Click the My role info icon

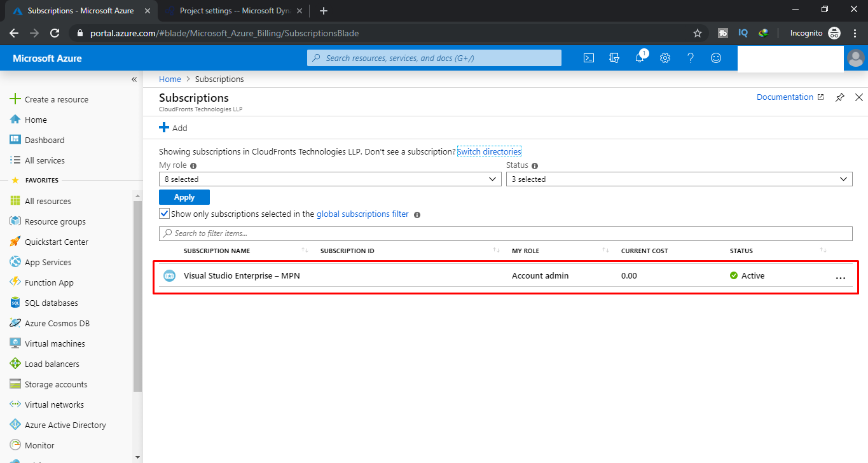(193, 165)
